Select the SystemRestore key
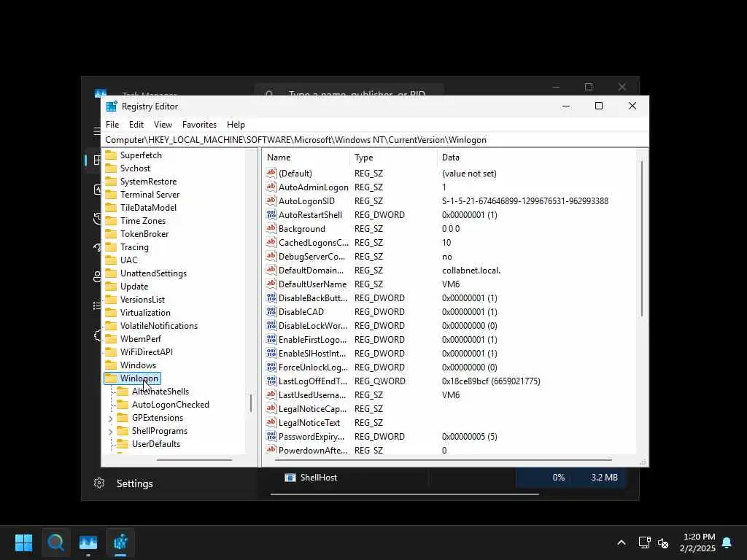 148,182
